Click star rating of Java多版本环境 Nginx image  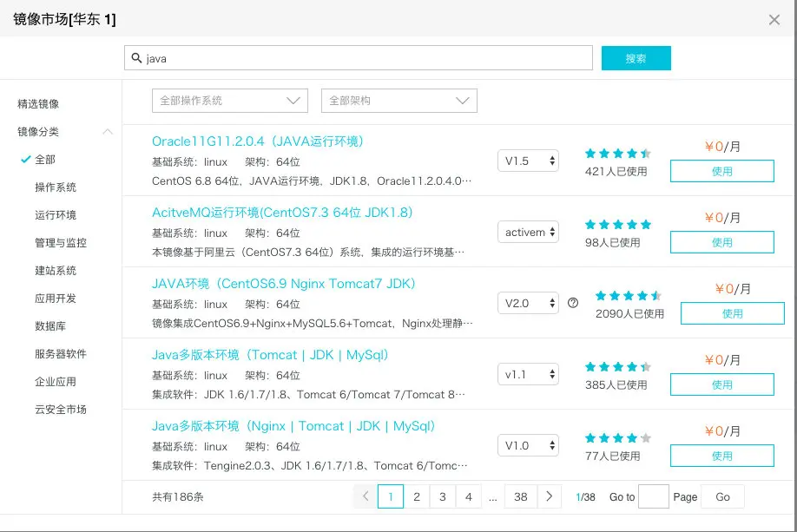617,438
